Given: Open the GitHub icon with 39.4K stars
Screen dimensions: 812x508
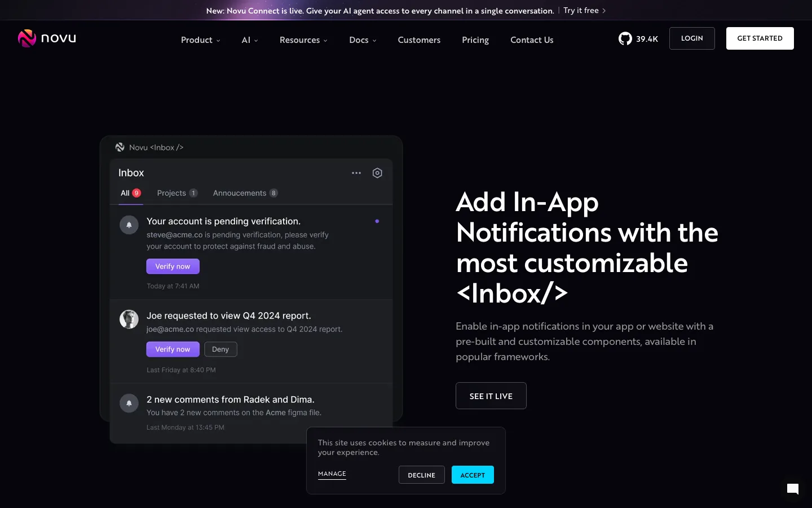Looking at the screenshot, I should coord(638,39).
